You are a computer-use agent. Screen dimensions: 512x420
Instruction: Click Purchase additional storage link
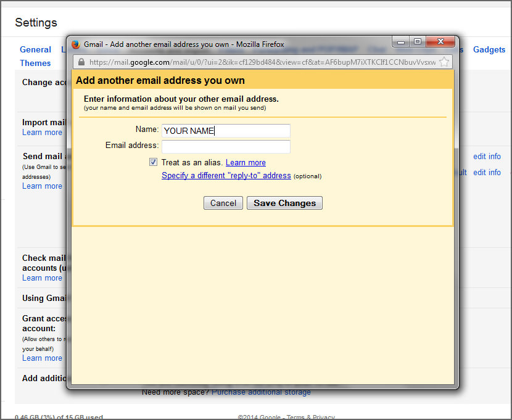pos(261,392)
